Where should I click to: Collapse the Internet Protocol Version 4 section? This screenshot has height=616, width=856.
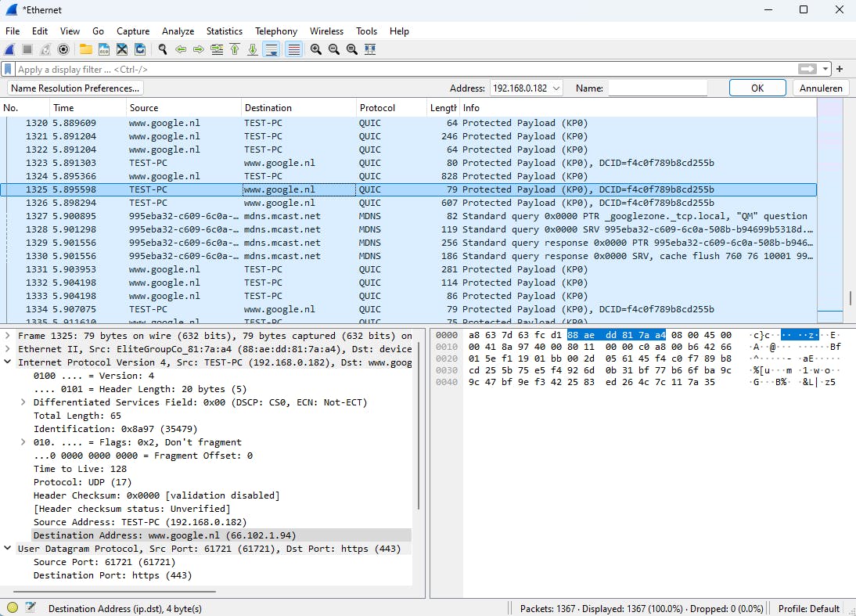tap(8, 362)
